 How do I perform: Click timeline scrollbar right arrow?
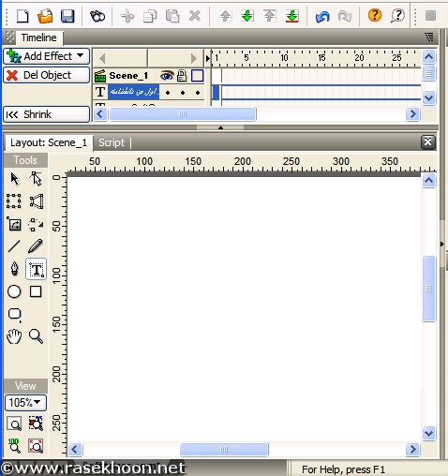[x=413, y=114]
